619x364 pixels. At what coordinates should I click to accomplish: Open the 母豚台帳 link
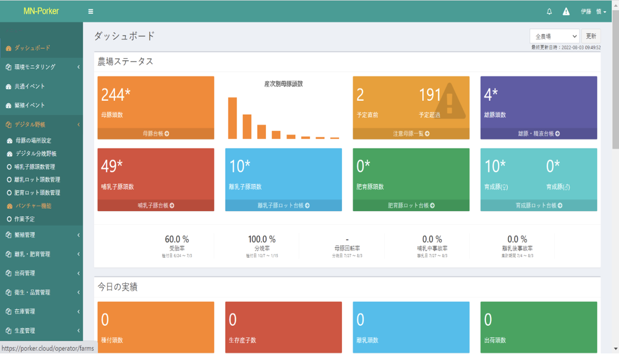point(156,134)
